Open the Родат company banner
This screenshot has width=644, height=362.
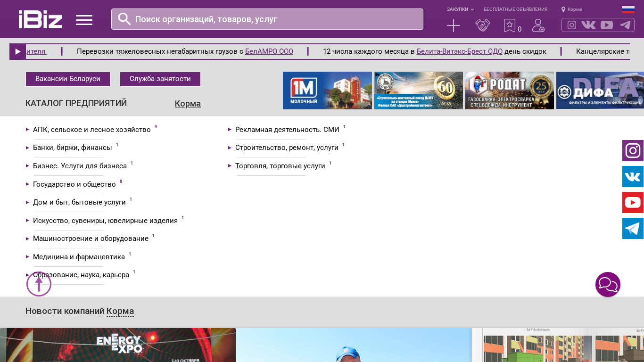[x=509, y=90]
